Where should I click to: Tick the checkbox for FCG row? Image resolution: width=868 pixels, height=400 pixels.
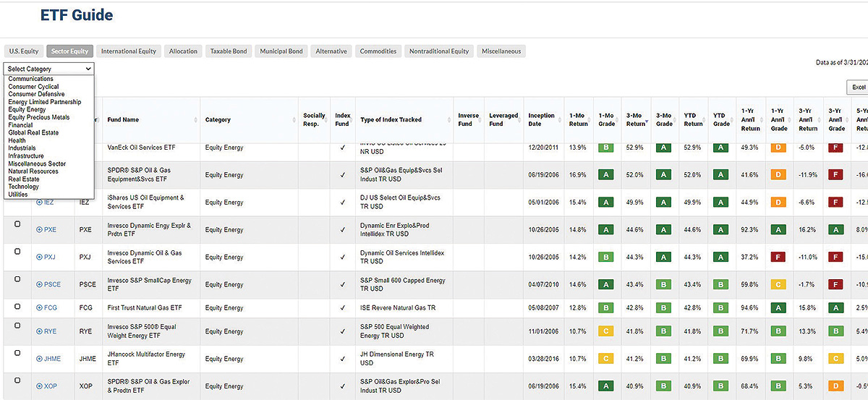point(17,305)
